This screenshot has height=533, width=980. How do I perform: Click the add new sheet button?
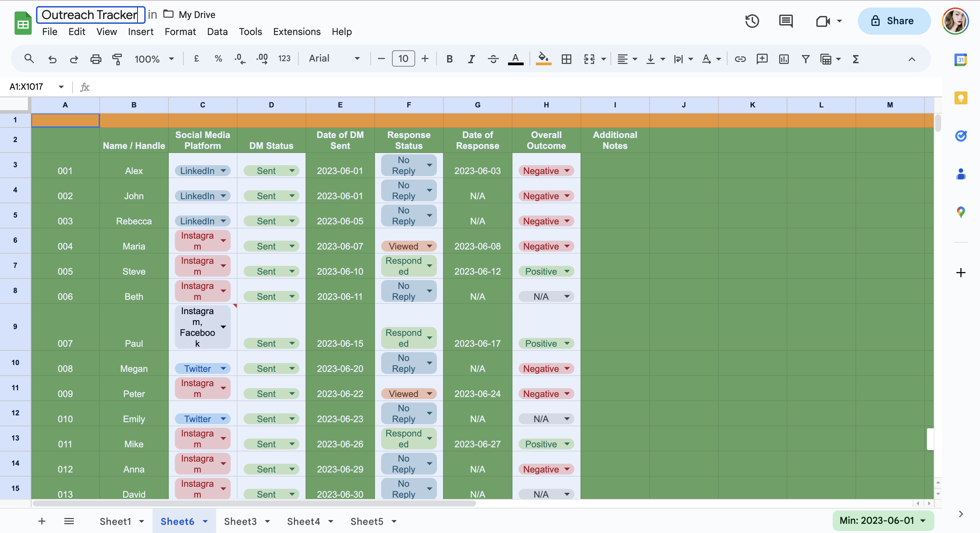pos(42,521)
